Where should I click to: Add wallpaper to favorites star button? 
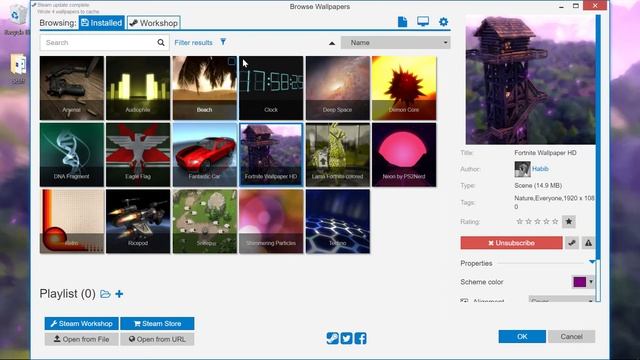[569, 222]
